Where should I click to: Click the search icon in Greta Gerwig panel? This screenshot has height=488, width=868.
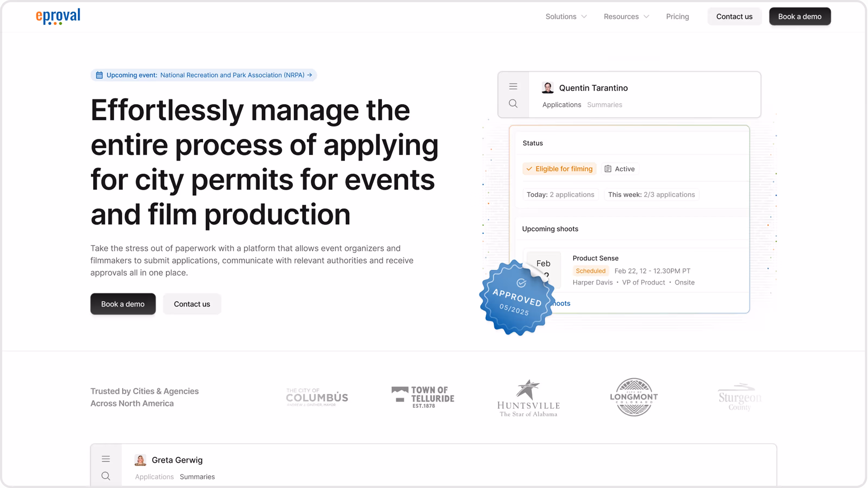[106, 476]
